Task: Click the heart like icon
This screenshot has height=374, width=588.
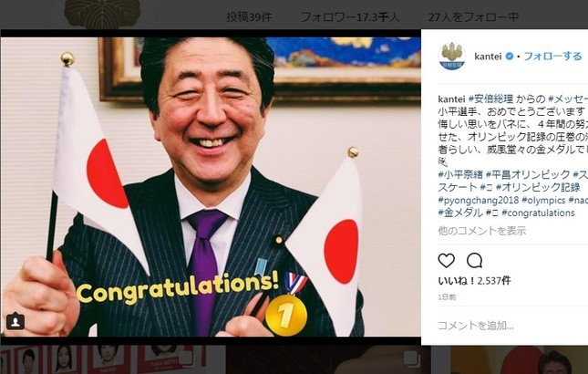Action: pyautogui.click(x=447, y=260)
